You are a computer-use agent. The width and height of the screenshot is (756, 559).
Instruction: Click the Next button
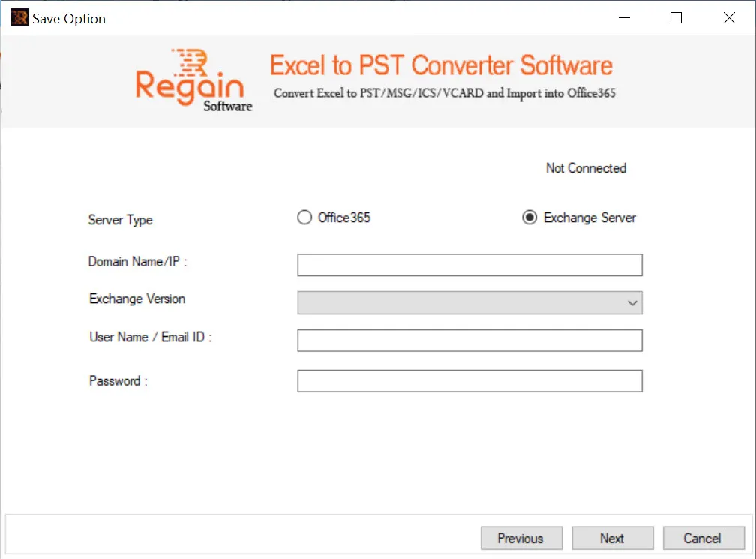pos(612,538)
